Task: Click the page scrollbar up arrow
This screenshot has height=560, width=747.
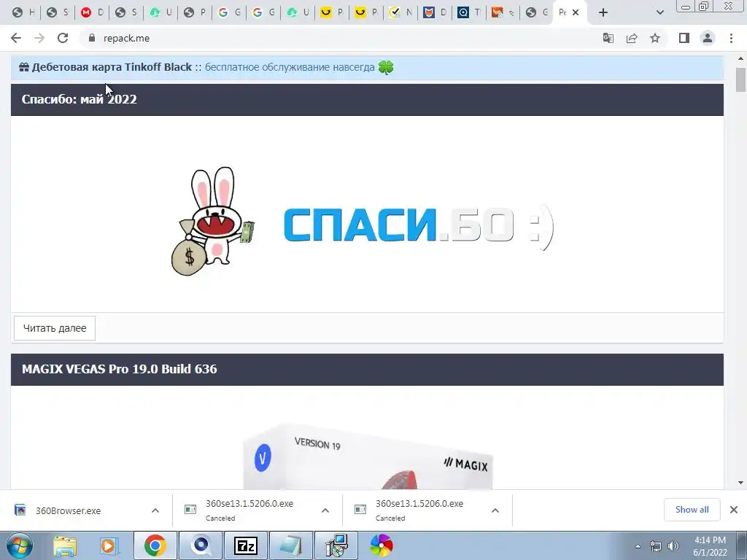Action: coord(741,58)
